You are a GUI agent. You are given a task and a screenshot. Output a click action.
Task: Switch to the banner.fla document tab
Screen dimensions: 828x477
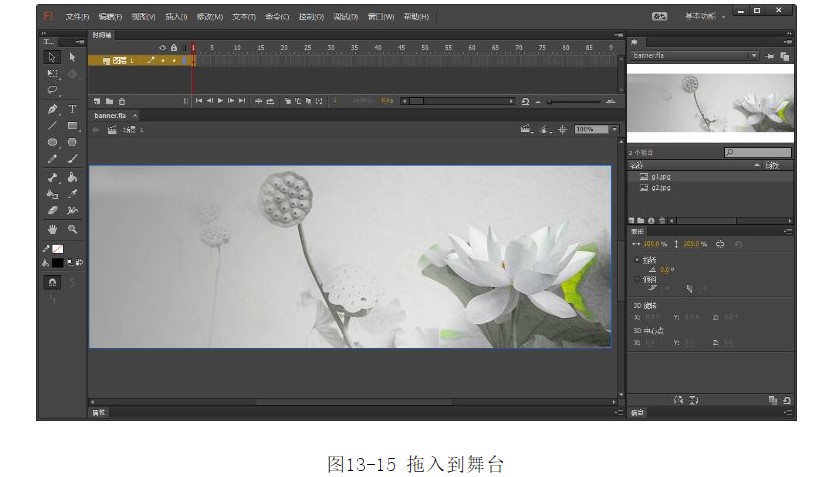point(110,116)
